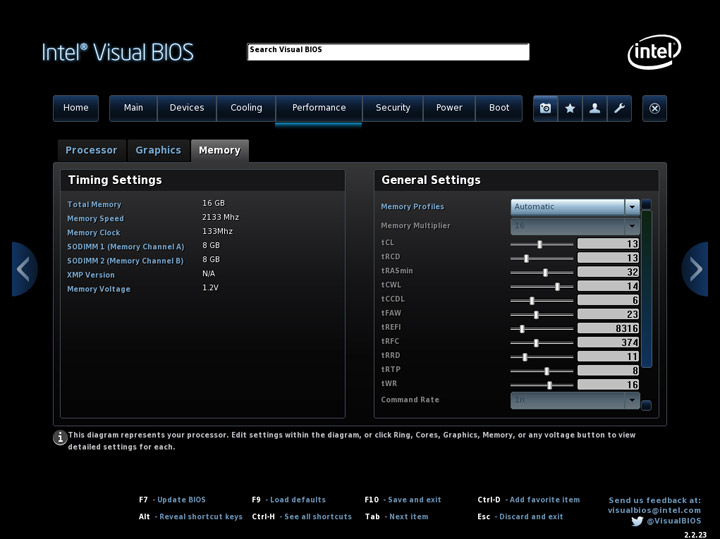Open the wrench advanced settings icon
This screenshot has height=539, width=720.
pyautogui.click(x=619, y=108)
